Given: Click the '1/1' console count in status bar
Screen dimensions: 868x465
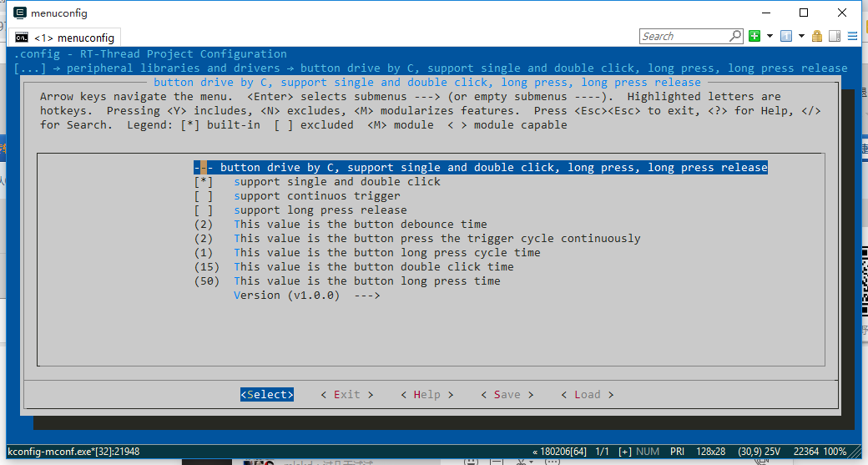Looking at the screenshot, I should click(x=603, y=452).
